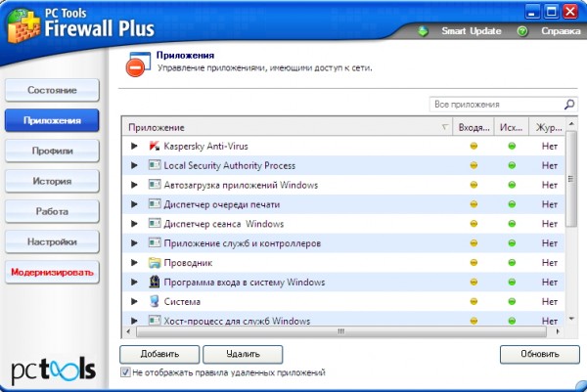Click the Проводник folder icon
Screen dimensions: 587x392
tap(155, 263)
